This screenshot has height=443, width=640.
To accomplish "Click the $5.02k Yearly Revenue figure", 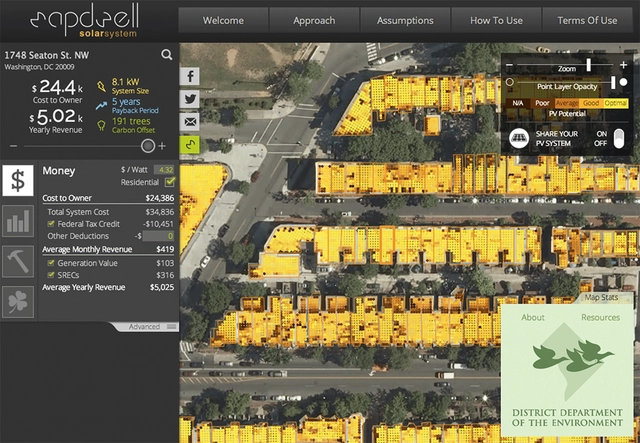I will [56, 116].
